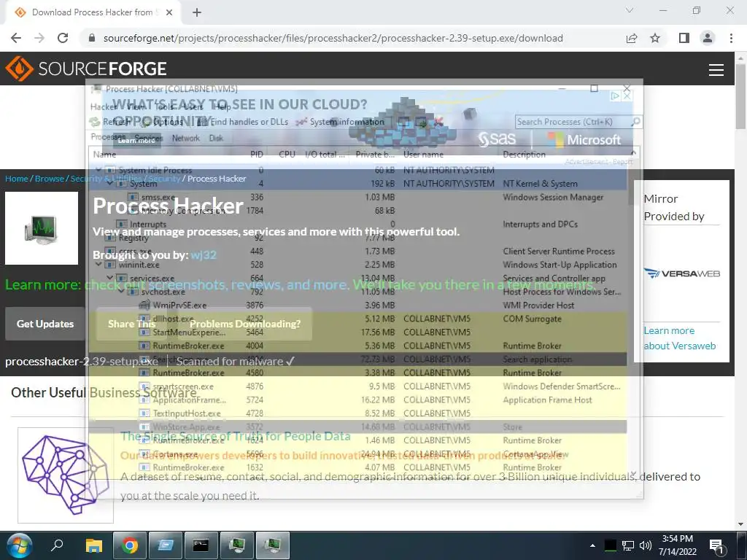Collapse the services.exe tree node
Screen dimensions: 747x560
pyautogui.click(x=110, y=278)
